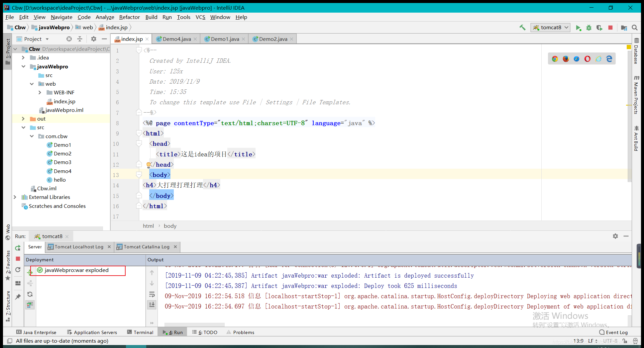Open tomcat8 run configuration dropdown
Image resolution: width=644 pixels, height=348 pixels.
coord(550,28)
